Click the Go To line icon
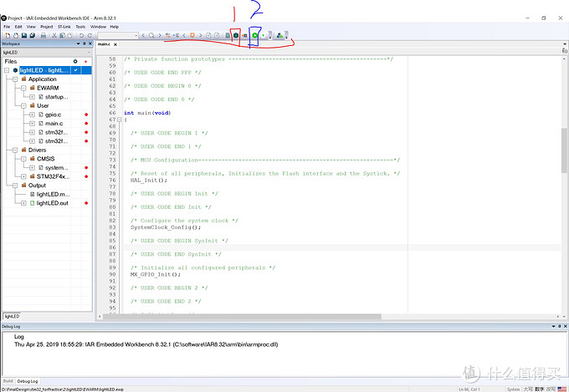This screenshot has height=392, width=569. point(176,36)
